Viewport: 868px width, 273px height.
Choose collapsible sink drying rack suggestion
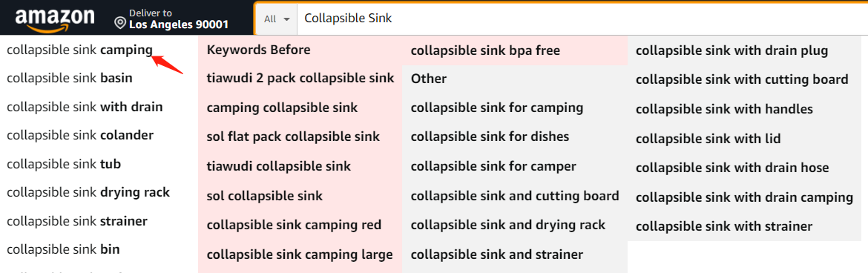point(88,192)
